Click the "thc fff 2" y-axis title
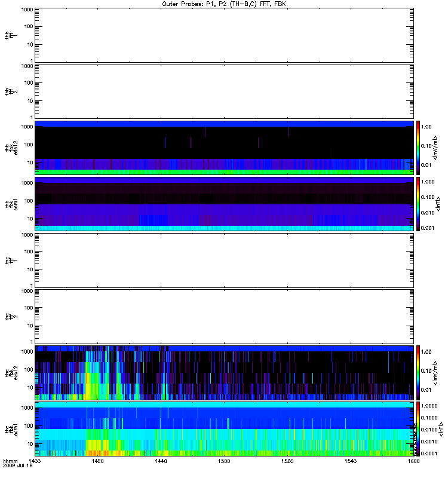Viewport: 448px width, 478px height. tap(11, 317)
